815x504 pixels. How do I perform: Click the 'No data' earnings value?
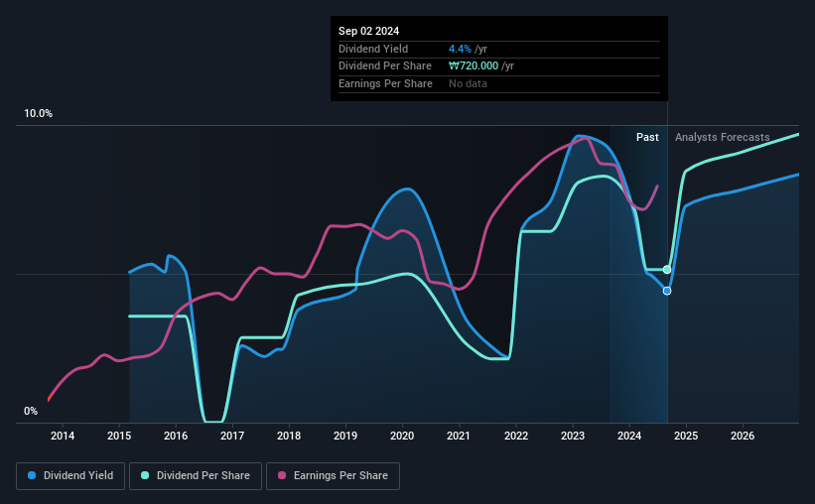pos(468,83)
